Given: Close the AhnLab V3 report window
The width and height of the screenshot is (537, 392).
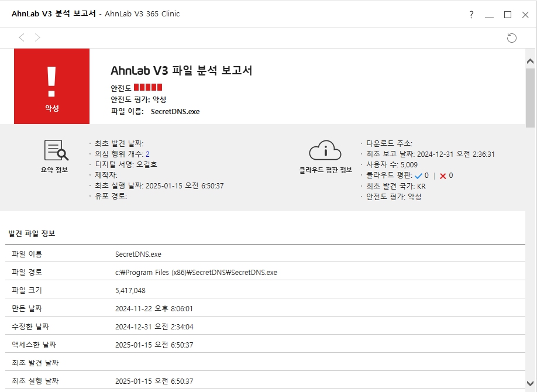Looking at the screenshot, I should point(525,15).
